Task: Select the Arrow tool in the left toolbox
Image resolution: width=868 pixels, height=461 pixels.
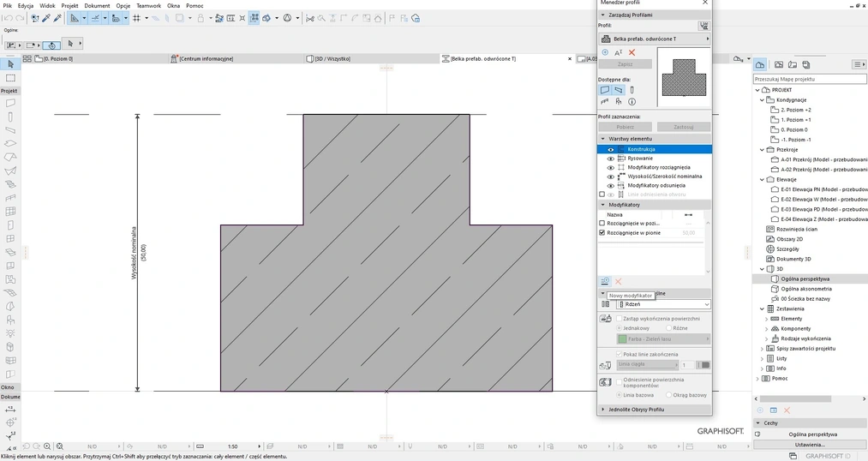Action: [x=10, y=64]
